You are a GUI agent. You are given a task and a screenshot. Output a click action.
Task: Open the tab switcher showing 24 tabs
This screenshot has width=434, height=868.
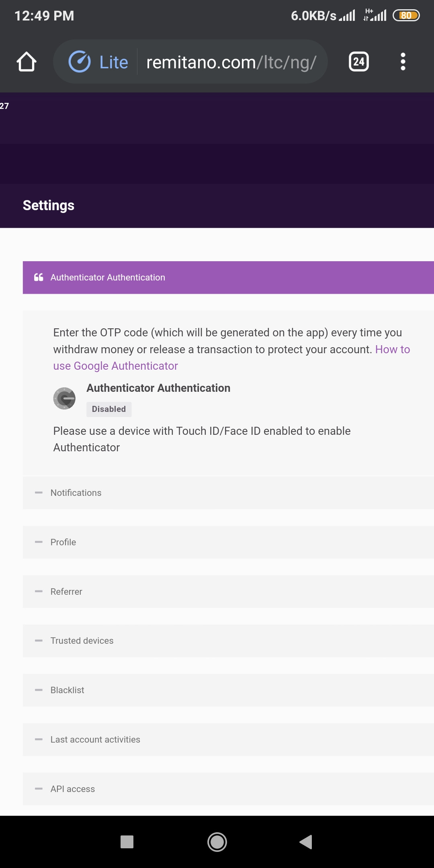[x=359, y=62]
